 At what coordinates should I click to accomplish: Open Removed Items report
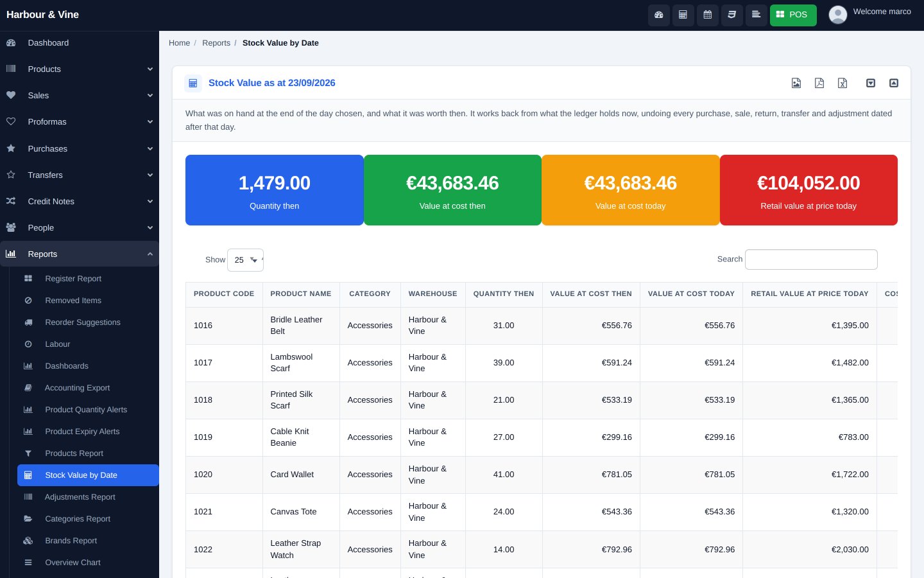point(88,301)
